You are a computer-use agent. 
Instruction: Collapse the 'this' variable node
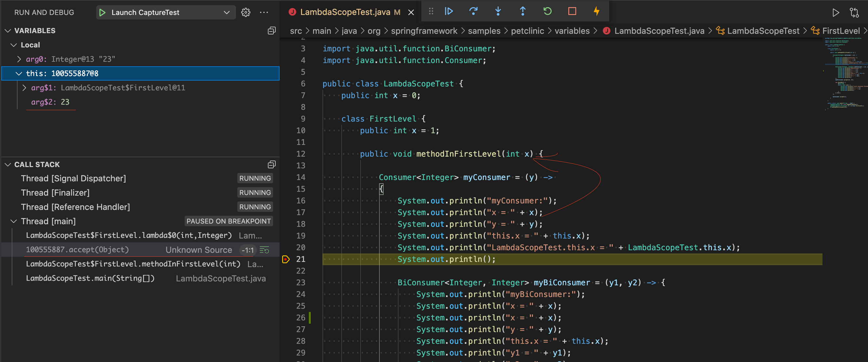point(19,73)
